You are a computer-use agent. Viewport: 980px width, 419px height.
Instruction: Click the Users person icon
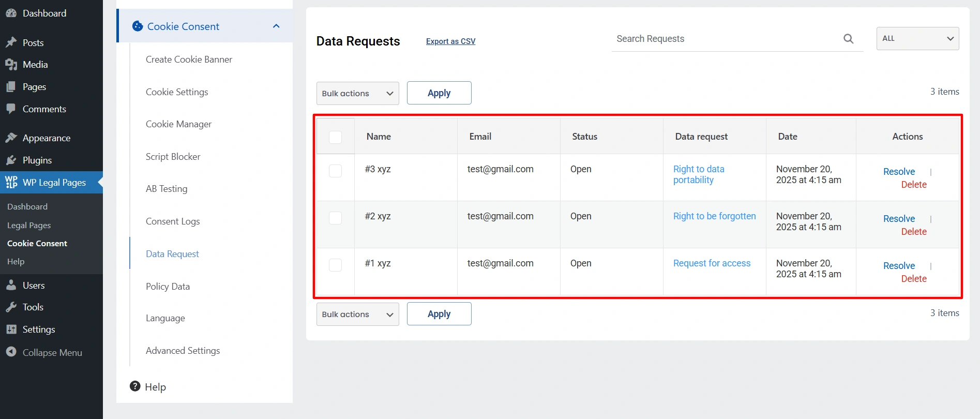(x=11, y=286)
